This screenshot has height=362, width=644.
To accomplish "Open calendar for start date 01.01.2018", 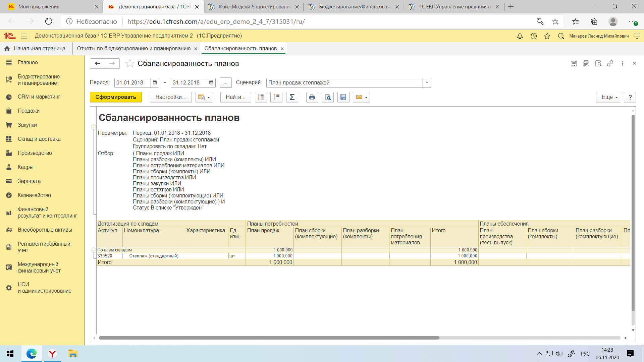I will click(x=155, y=82).
